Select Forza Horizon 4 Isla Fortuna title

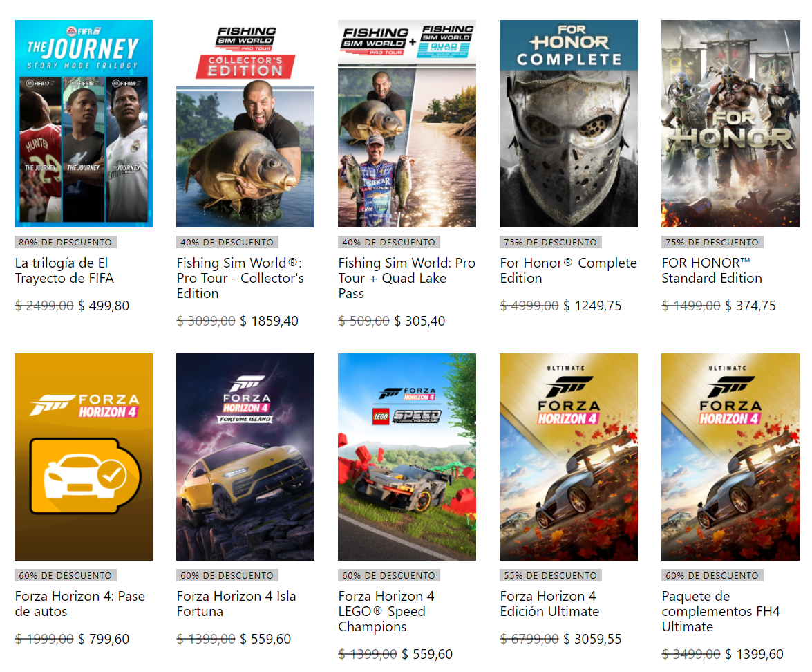click(x=236, y=604)
